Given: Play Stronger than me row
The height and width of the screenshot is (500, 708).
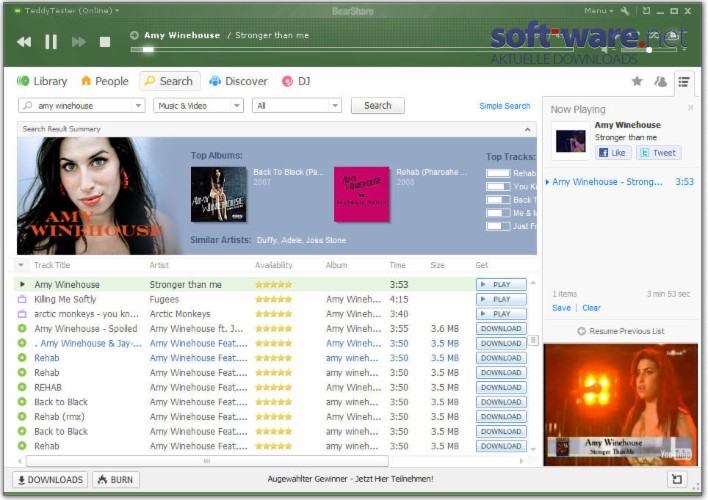Looking at the screenshot, I should [x=501, y=285].
